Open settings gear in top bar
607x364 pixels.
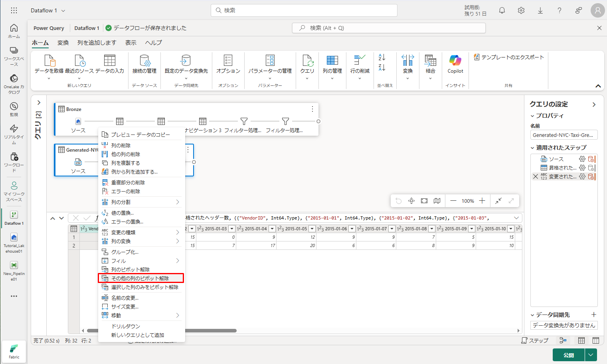click(521, 10)
